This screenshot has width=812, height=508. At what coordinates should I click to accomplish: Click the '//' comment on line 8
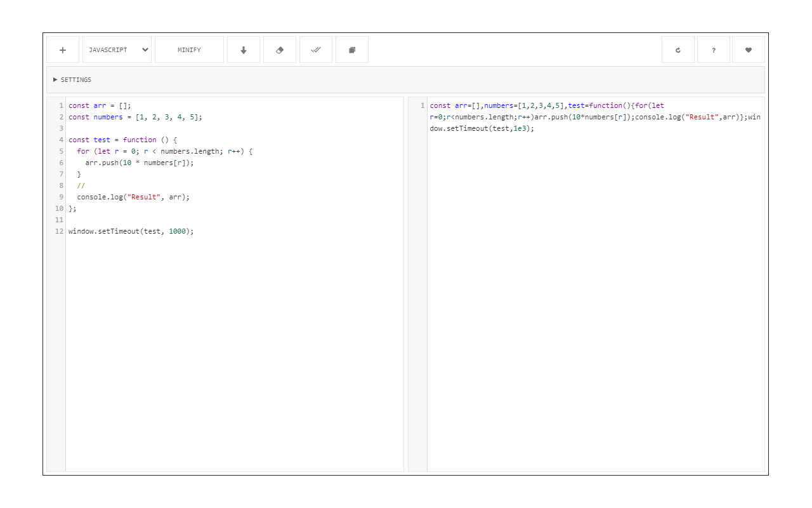point(81,185)
